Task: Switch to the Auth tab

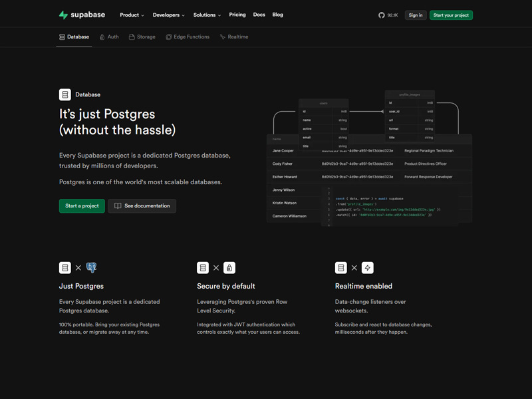Action: (x=109, y=37)
